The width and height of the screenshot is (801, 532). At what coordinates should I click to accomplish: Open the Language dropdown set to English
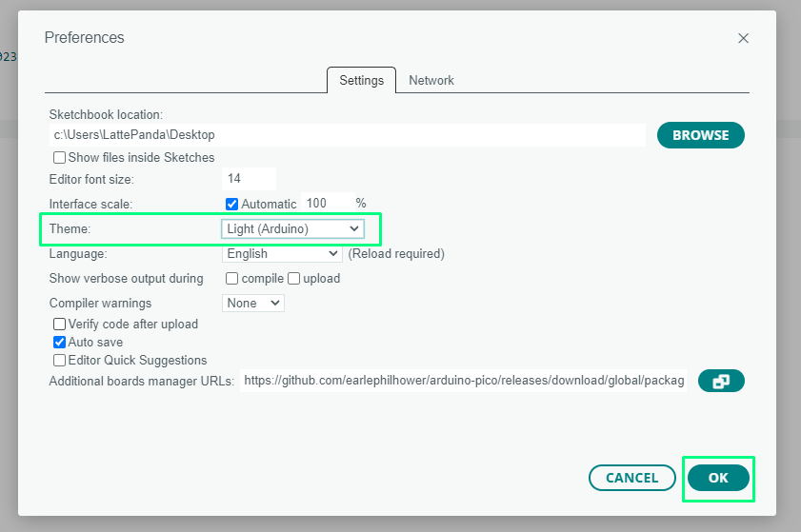pyautogui.click(x=282, y=254)
